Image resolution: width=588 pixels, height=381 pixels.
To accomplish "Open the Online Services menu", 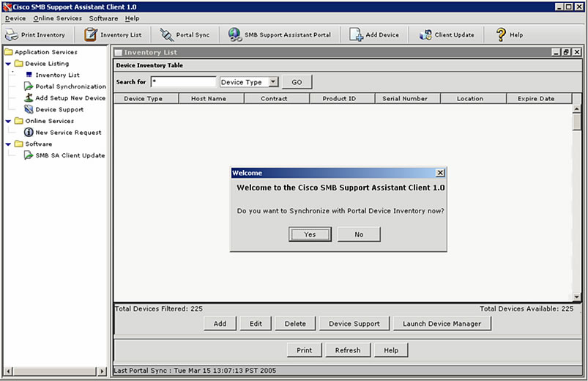I will 57,18.
